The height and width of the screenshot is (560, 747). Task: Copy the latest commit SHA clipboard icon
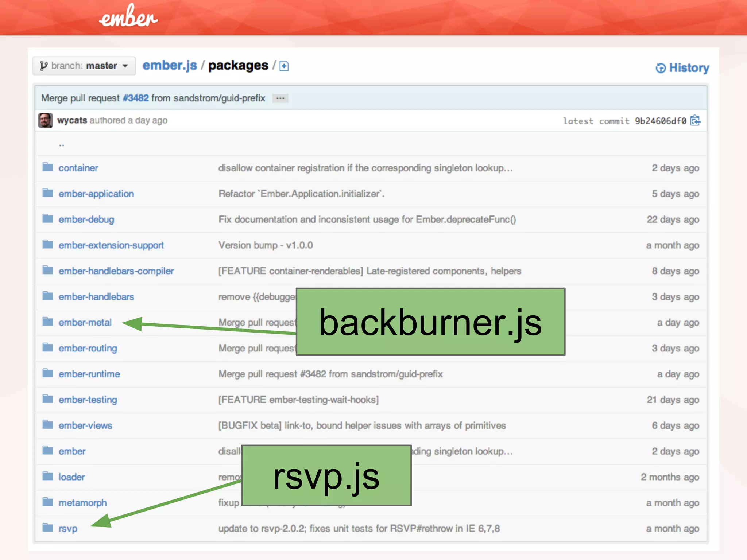point(695,120)
